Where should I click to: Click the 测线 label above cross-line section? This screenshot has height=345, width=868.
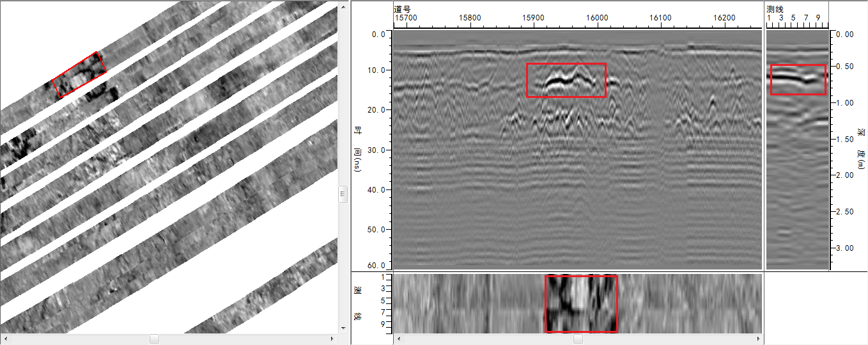pos(775,8)
